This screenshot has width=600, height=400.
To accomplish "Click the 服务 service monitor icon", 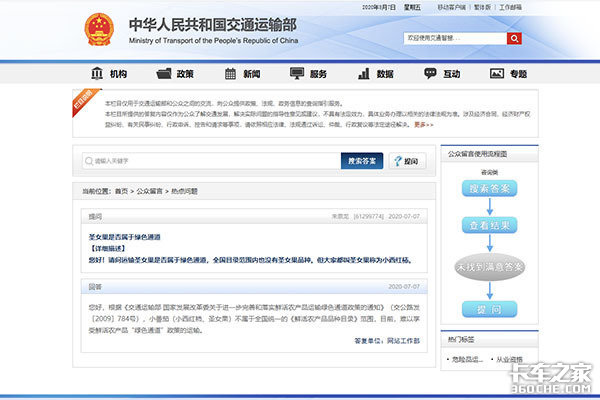I will pos(296,74).
